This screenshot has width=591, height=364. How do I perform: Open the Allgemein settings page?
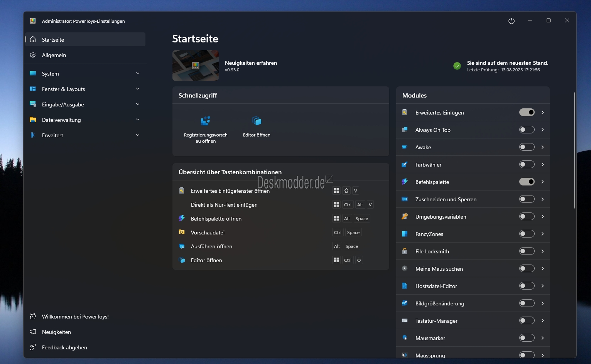click(85, 55)
